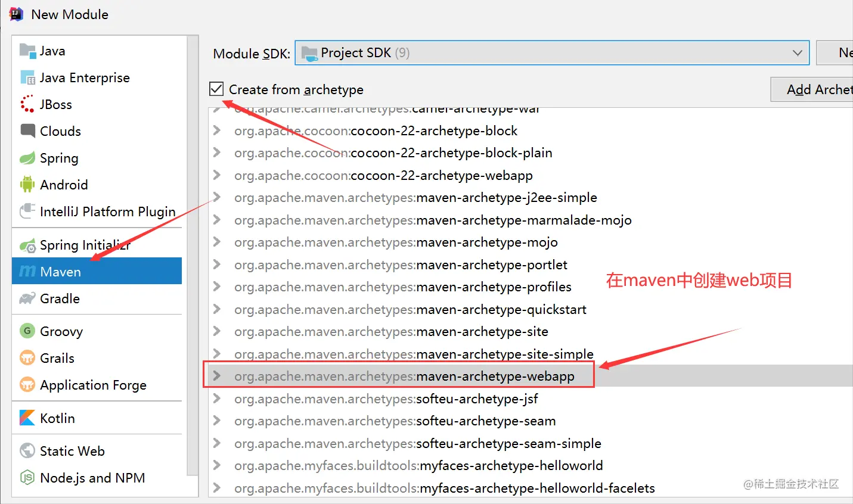
Task: Expand the softeu-archetype-jsf node
Action: pos(217,399)
